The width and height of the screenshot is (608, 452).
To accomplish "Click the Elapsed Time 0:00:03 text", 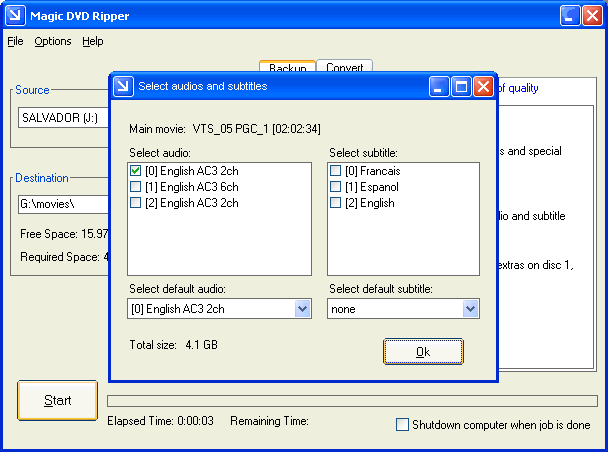I will pos(160,421).
